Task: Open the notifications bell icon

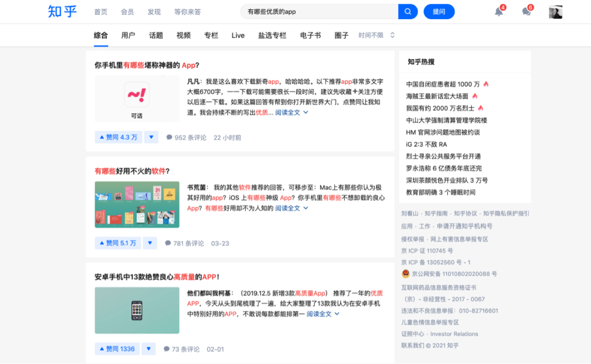Action: 499,11
